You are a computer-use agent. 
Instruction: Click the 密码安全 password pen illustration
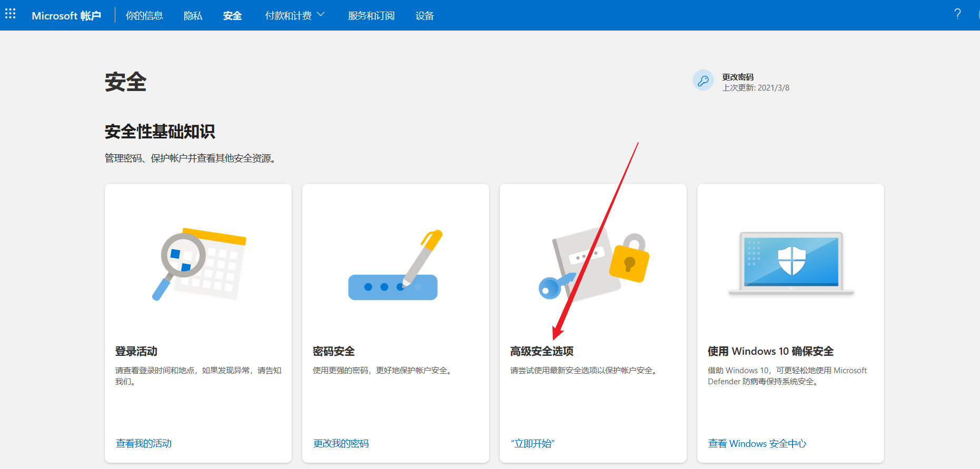pyautogui.click(x=395, y=265)
